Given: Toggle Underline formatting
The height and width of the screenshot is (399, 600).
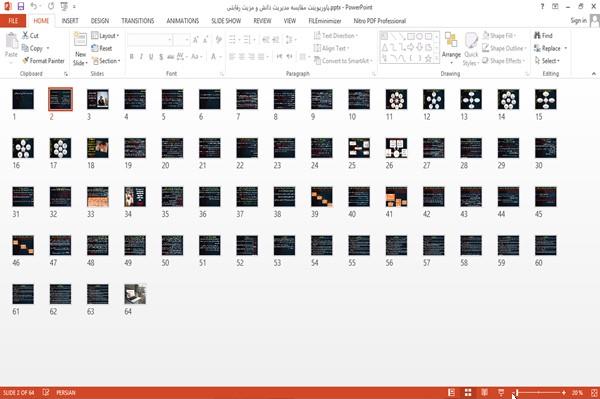Looking at the screenshot, I should pyautogui.click(x=151, y=57).
